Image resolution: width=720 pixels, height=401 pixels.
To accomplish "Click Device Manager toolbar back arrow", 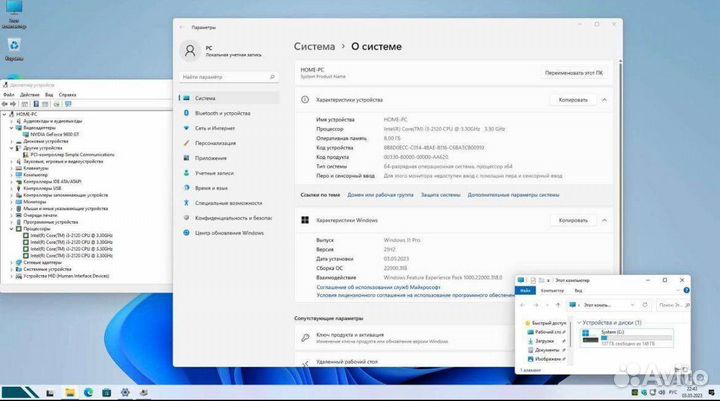I will click(5, 104).
